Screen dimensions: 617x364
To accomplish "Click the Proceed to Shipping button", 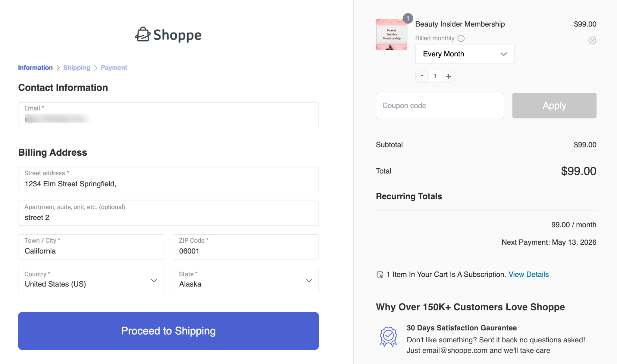I will pos(168,331).
